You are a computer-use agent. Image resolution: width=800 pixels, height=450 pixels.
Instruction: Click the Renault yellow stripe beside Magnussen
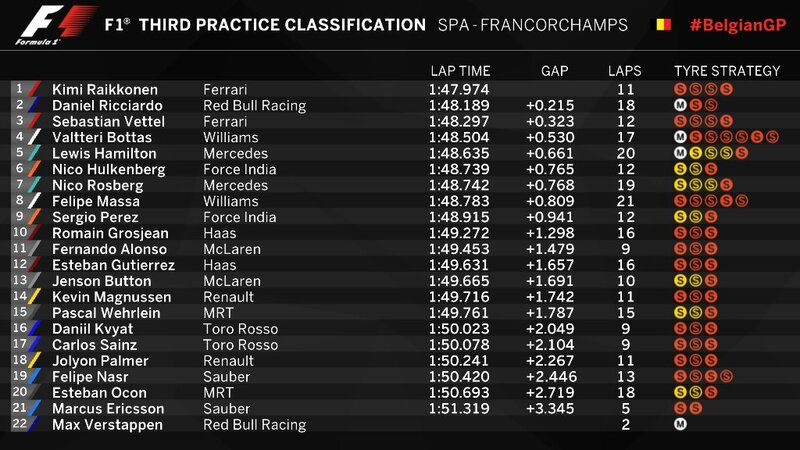pos(34,297)
